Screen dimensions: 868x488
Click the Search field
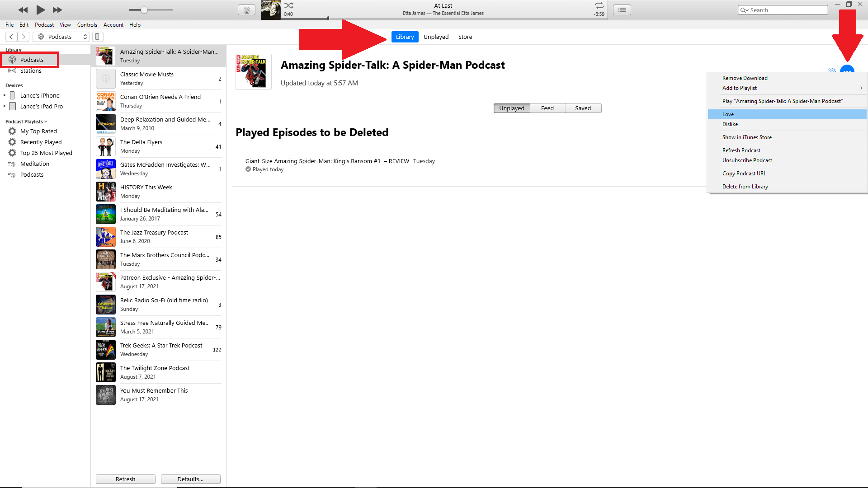(x=783, y=10)
